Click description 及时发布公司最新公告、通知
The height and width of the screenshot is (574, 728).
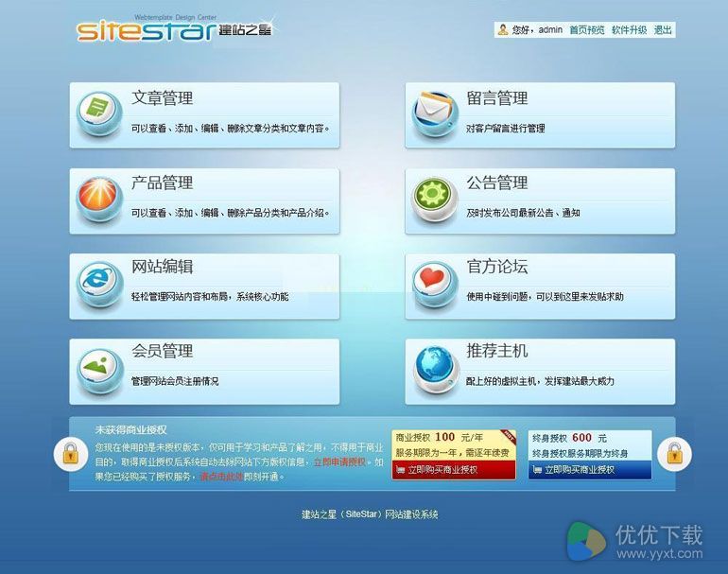coord(523,213)
